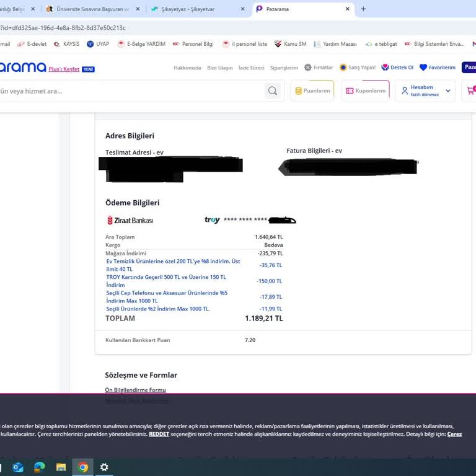Click the search magnifier icon
Screen dimensions: 476x476
click(x=273, y=91)
